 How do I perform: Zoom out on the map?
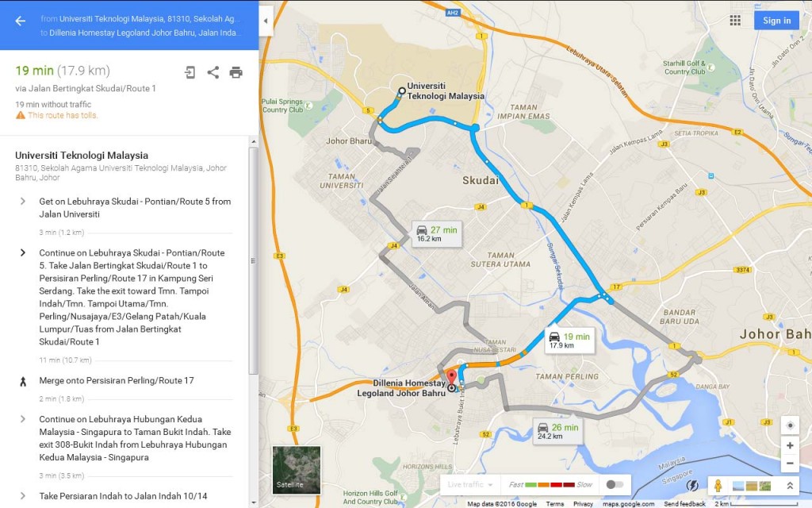point(790,464)
